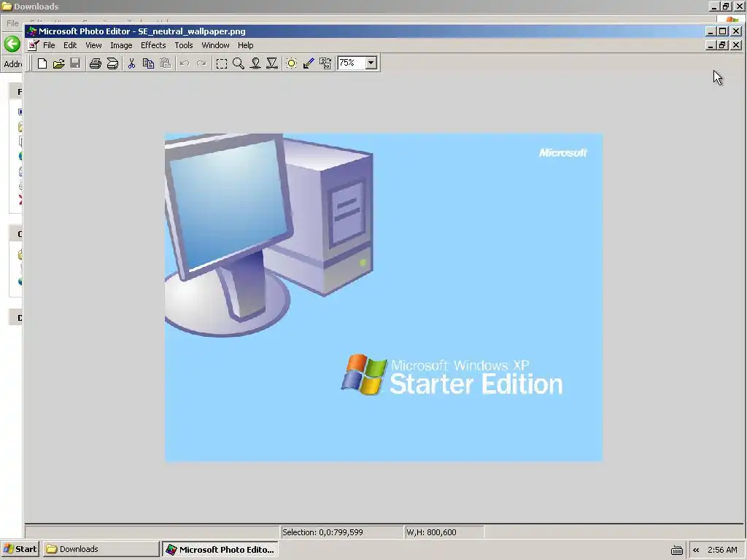This screenshot has width=747, height=560.
Task: Click the Scan image scanner icon
Action: click(112, 63)
